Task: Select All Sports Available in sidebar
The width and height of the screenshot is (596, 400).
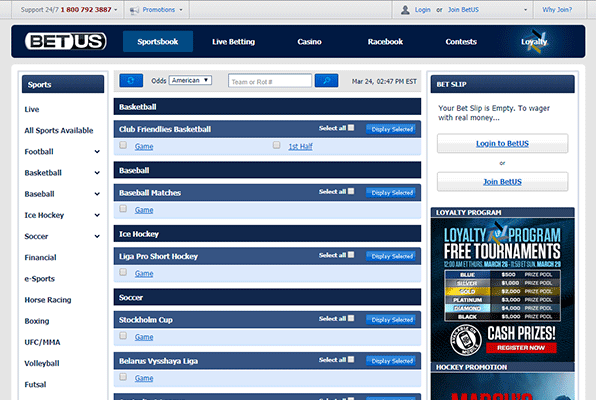Action: [59, 130]
